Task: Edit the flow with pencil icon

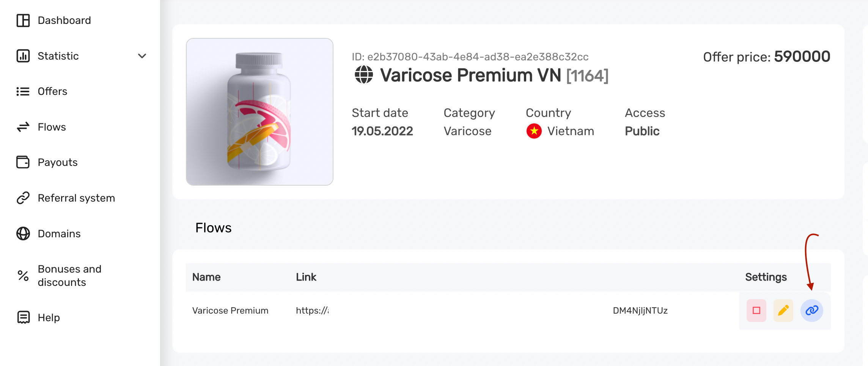Action: pos(783,311)
